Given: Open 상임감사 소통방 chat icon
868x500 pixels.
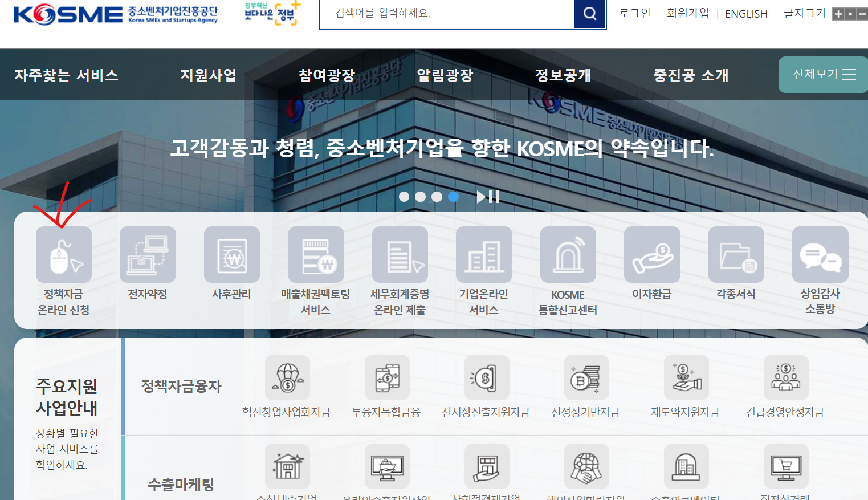Looking at the screenshot, I should (x=820, y=255).
